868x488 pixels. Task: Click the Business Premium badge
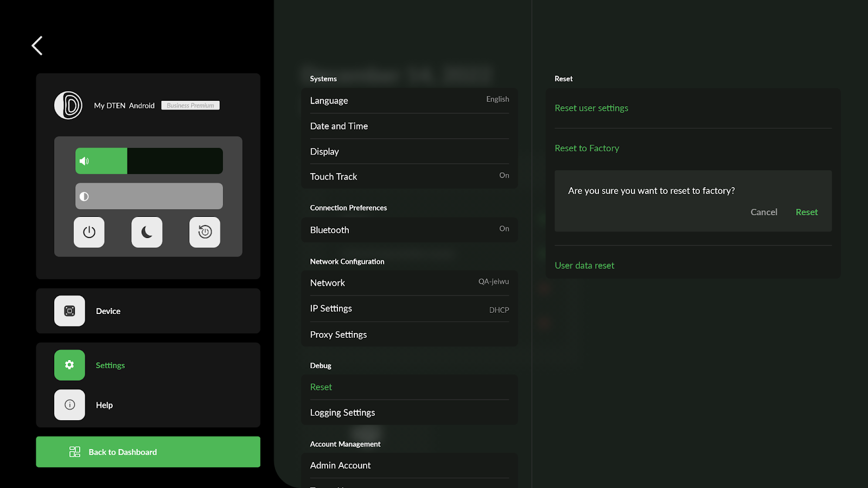point(190,105)
